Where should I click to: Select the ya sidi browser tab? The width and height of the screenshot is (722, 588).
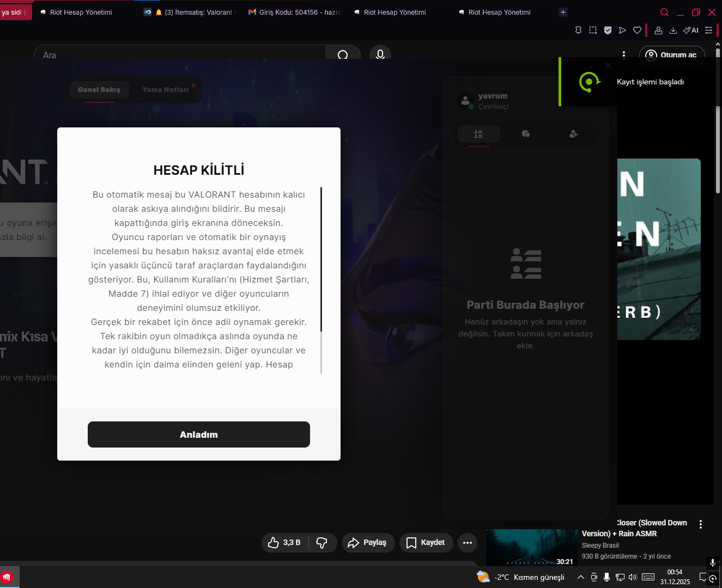(x=15, y=12)
